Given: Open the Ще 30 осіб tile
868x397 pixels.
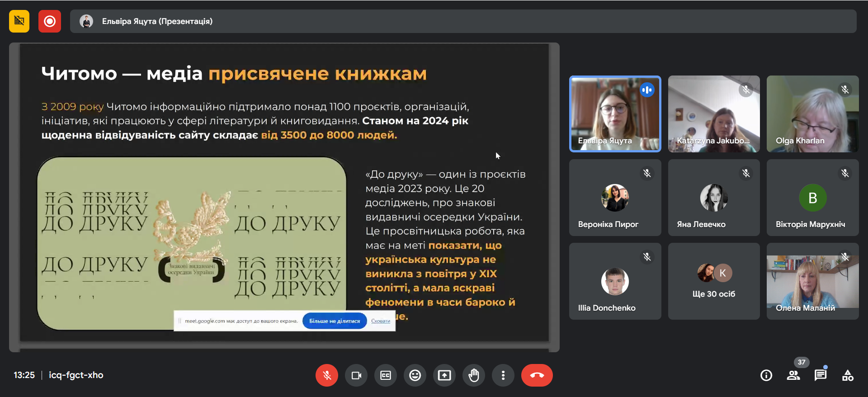Looking at the screenshot, I should point(714,281).
